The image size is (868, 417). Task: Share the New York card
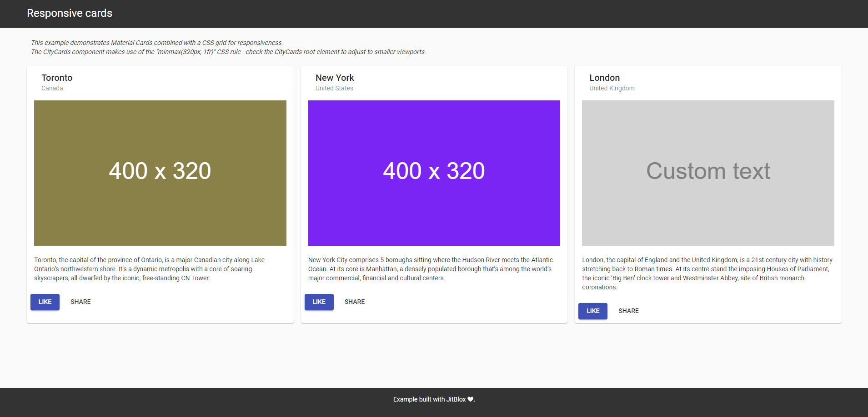pos(355,302)
